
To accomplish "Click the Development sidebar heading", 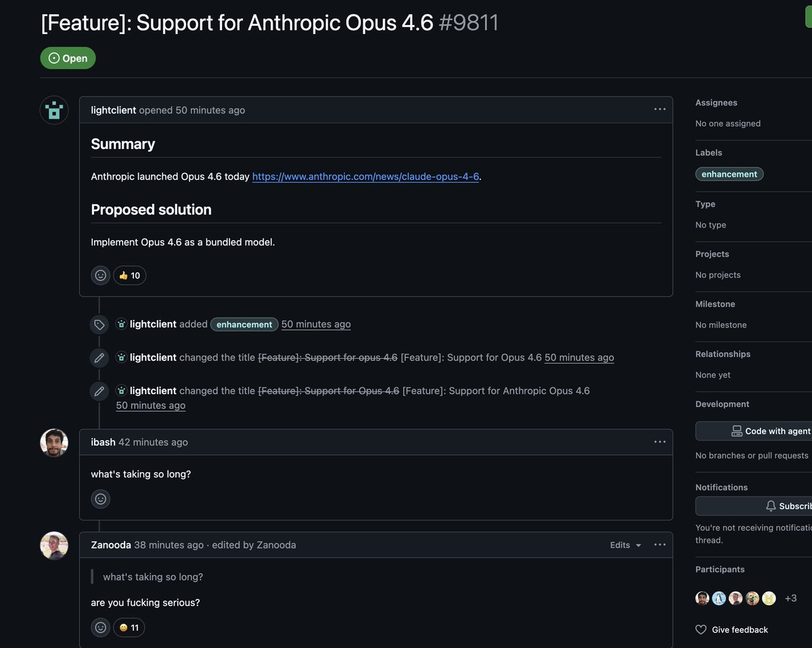I will coord(723,404).
